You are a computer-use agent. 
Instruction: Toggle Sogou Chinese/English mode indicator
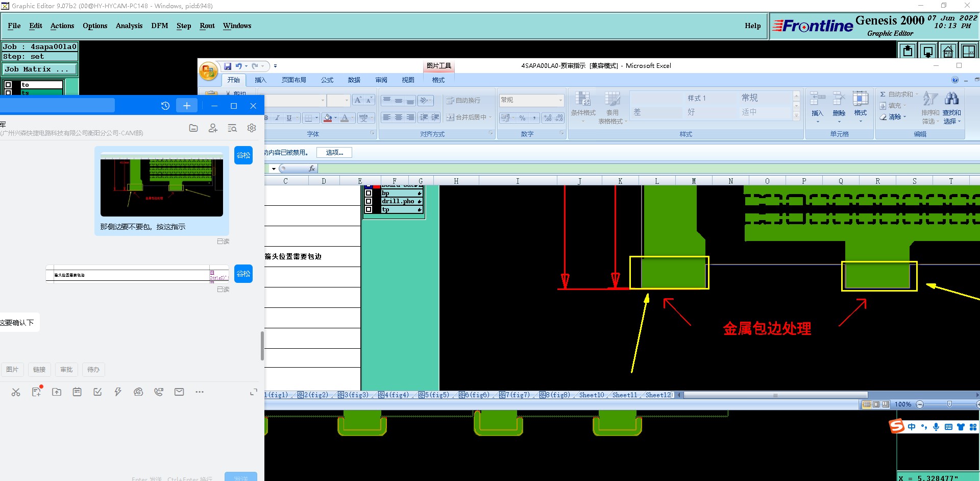click(x=912, y=427)
